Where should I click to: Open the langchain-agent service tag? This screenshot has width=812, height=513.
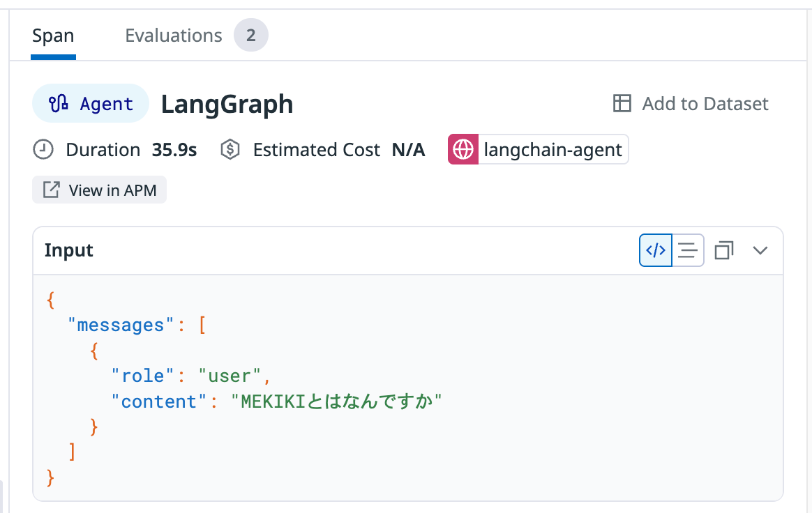pyautogui.click(x=553, y=150)
